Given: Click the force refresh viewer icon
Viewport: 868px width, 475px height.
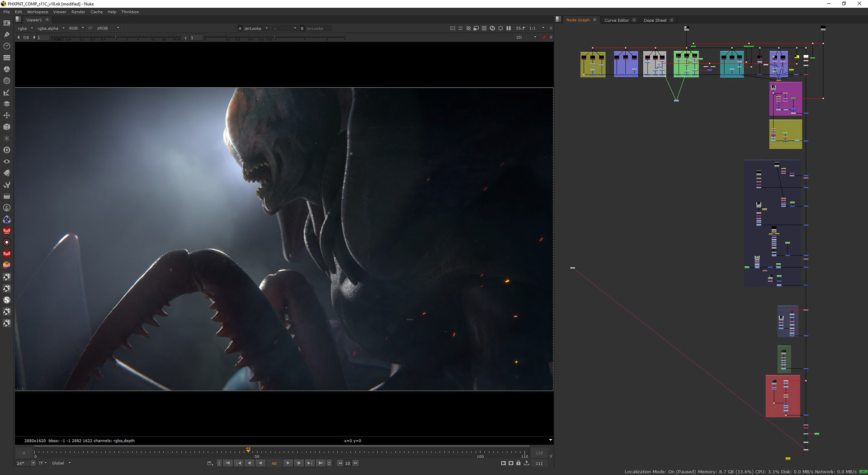Looking at the screenshot, I should (x=492, y=28).
